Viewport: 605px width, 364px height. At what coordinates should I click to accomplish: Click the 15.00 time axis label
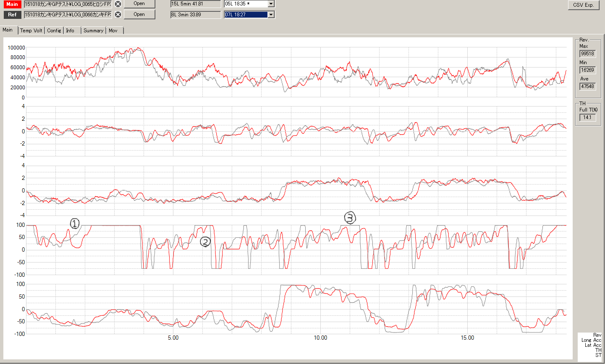tap(467, 338)
